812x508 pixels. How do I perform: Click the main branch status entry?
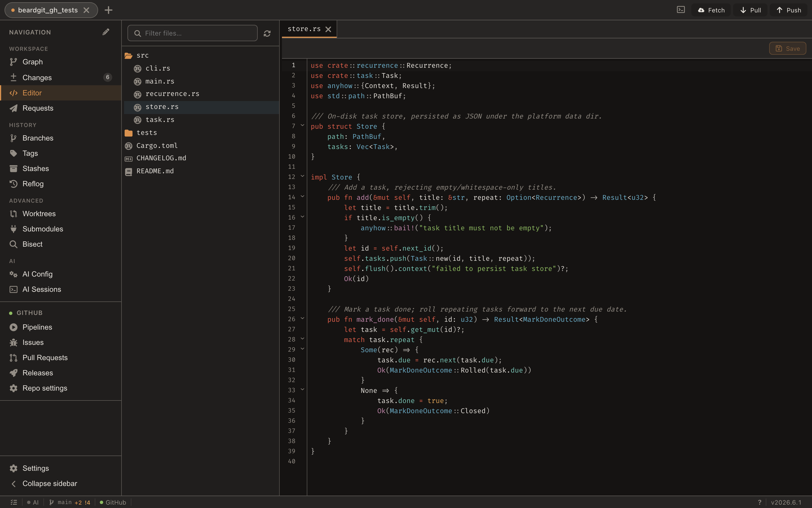[70, 502]
